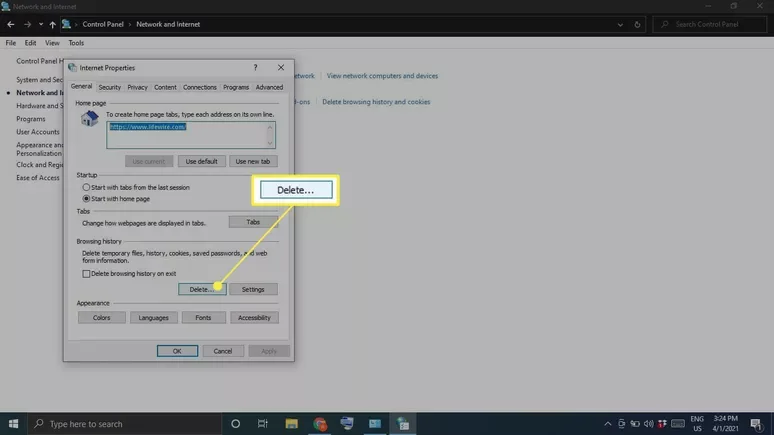Open the Content tab
The width and height of the screenshot is (774, 435).
tap(165, 87)
